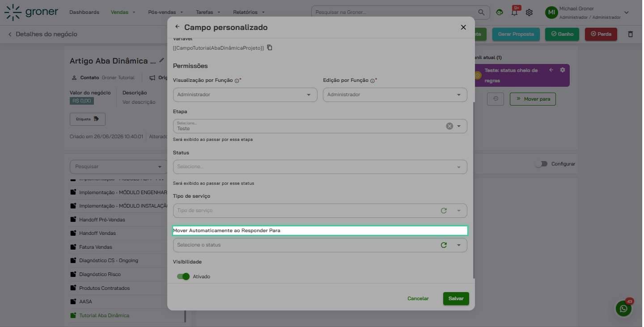The width and height of the screenshot is (644, 327).
Task: Select Fatura Vendas in the list
Action: (95, 247)
